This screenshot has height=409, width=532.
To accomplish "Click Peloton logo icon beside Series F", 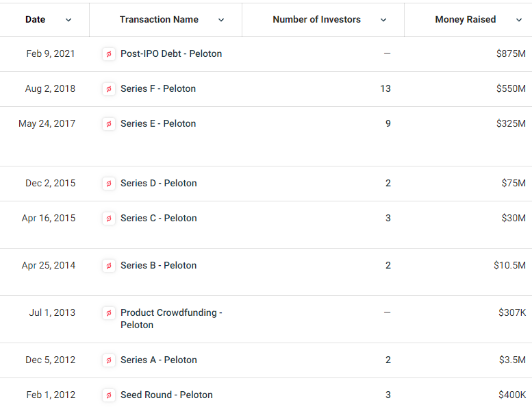I will pyautogui.click(x=109, y=89).
